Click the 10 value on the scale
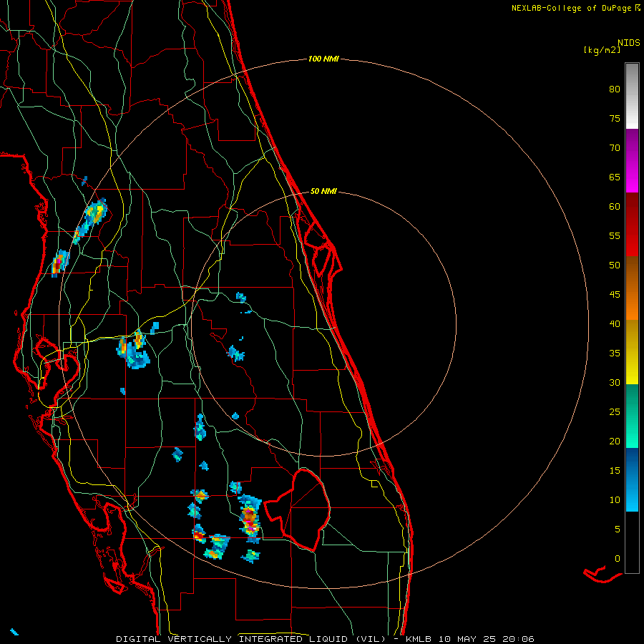 [x=615, y=500]
